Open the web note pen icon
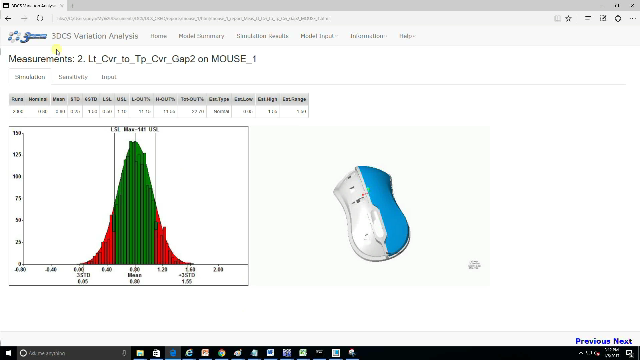This screenshot has height=360, width=640. click(x=603, y=18)
